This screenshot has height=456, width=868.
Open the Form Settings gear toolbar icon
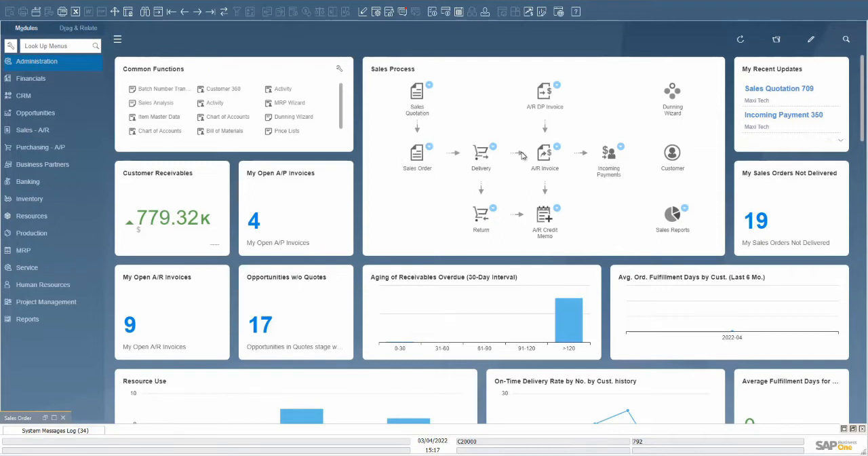[376, 12]
